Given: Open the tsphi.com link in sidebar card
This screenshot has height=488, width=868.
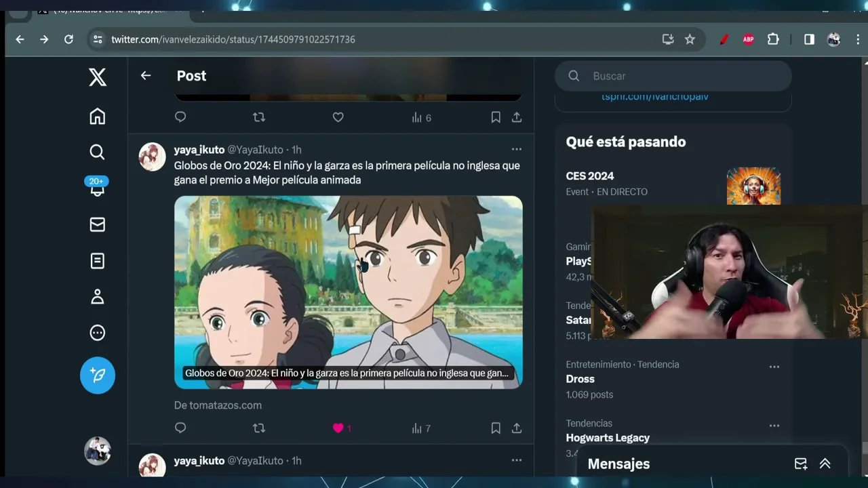Looking at the screenshot, I should (655, 96).
